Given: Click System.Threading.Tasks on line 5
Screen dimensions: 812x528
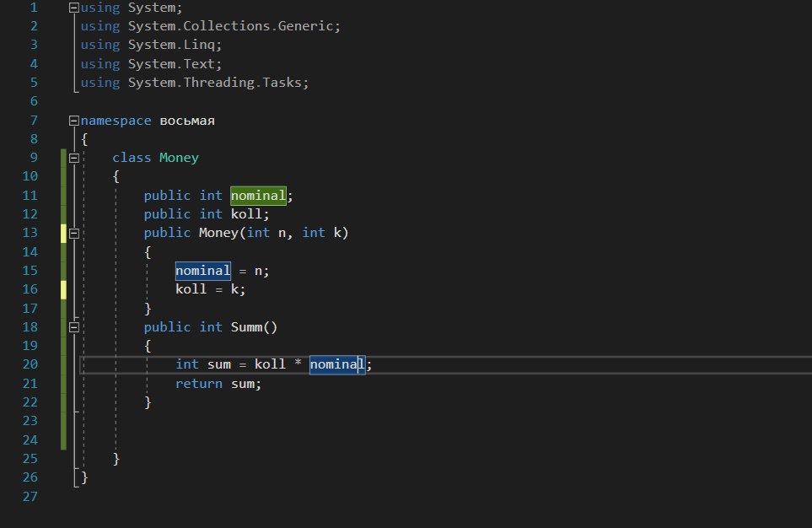Looking at the screenshot, I should point(215,83).
